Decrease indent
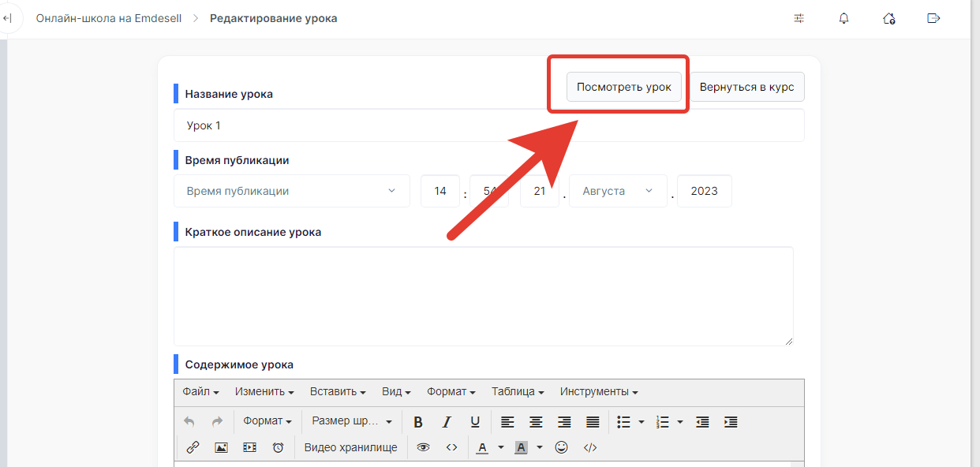 click(x=702, y=421)
